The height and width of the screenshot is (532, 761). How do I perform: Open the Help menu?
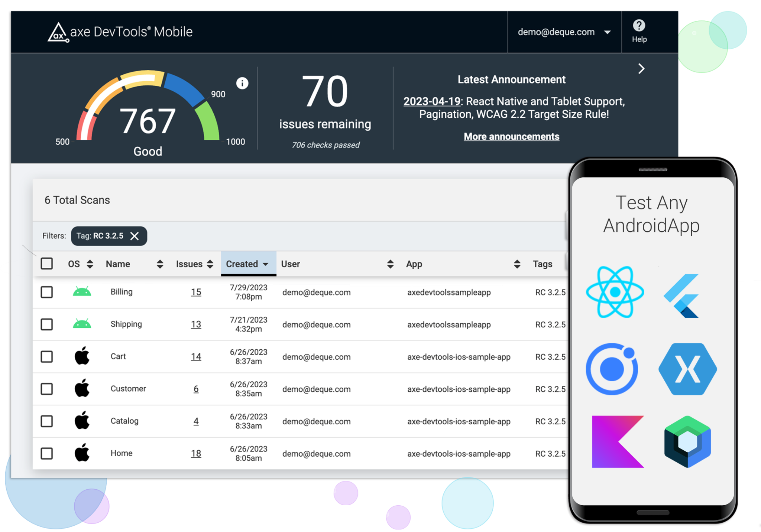(x=639, y=32)
